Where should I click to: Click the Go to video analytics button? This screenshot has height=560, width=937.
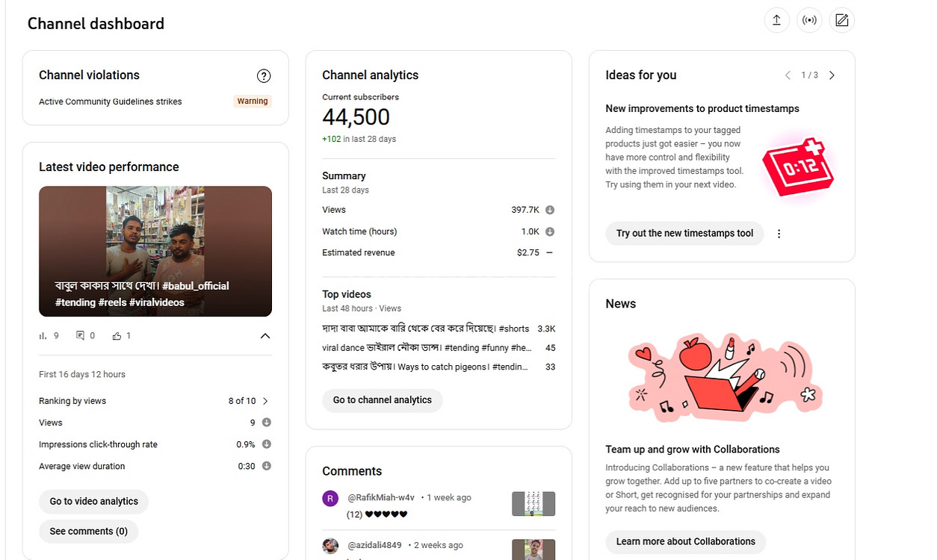coord(93,501)
